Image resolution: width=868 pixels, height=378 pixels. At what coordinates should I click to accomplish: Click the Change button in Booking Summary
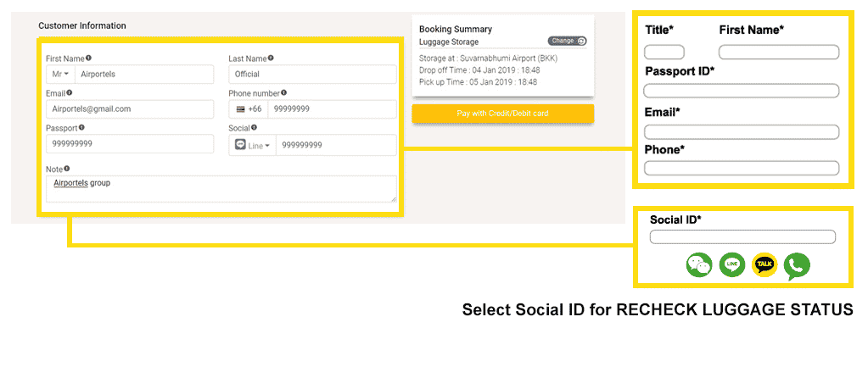[567, 41]
